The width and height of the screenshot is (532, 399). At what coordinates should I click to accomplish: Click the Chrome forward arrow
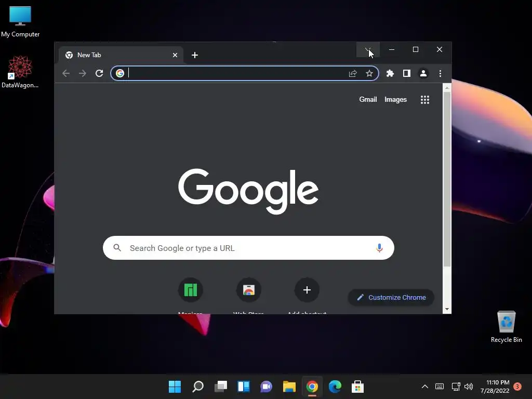(x=83, y=73)
